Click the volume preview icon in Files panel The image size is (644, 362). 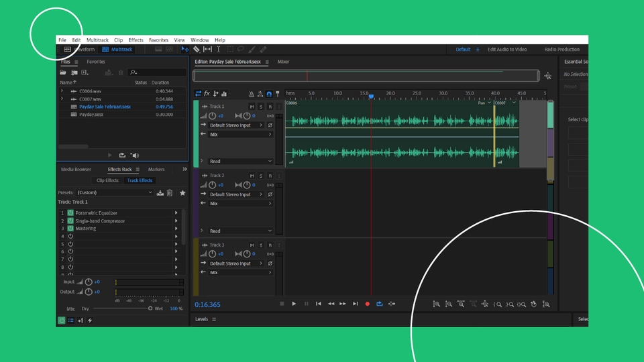[x=135, y=155]
